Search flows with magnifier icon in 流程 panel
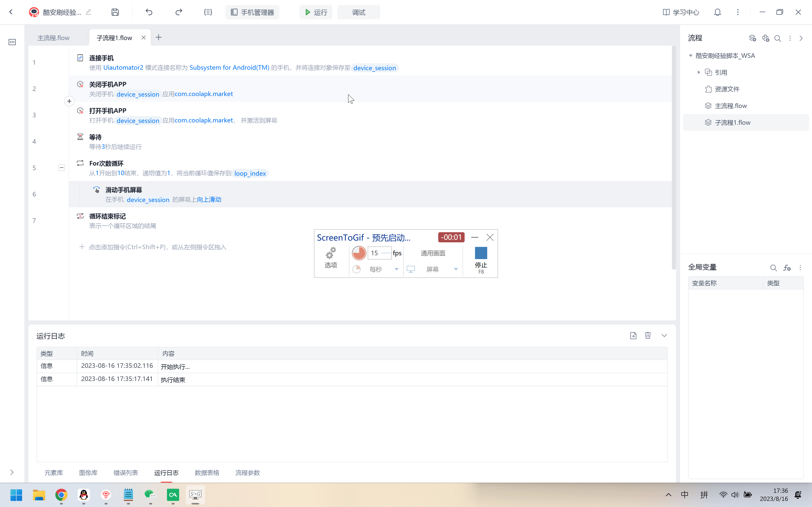This screenshot has width=812, height=507. (777, 38)
